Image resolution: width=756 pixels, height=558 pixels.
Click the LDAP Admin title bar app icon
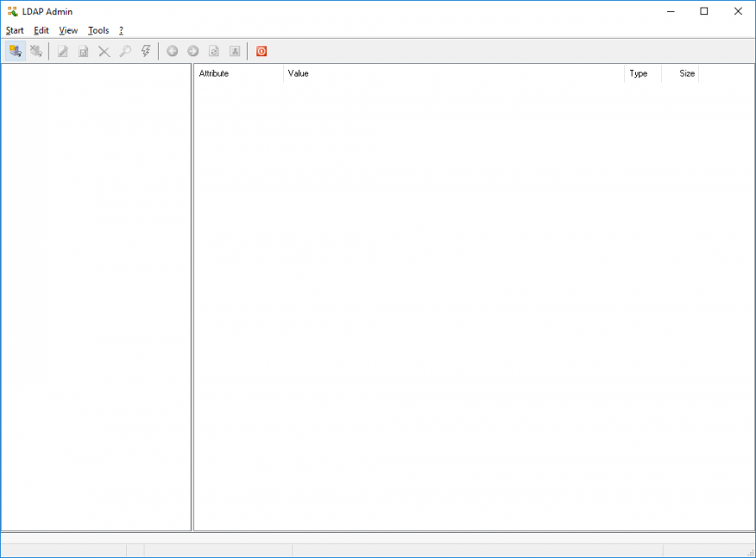click(13, 12)
